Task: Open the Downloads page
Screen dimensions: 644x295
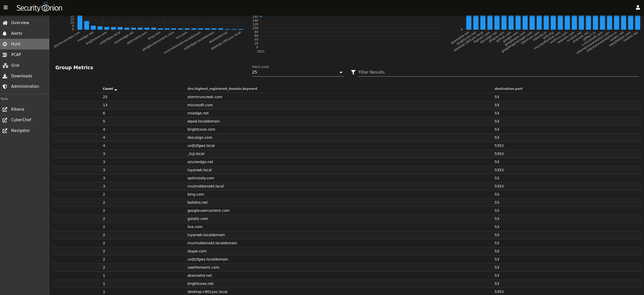Action: (25, 76)
